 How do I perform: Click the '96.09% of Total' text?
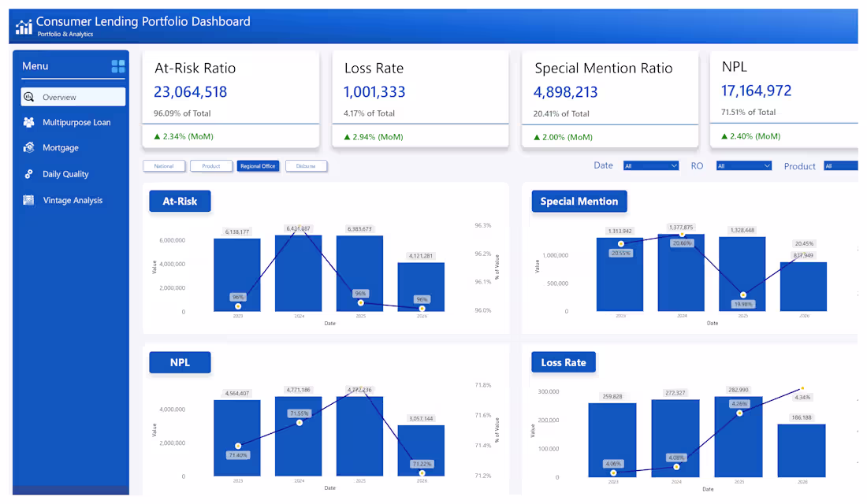182,113
